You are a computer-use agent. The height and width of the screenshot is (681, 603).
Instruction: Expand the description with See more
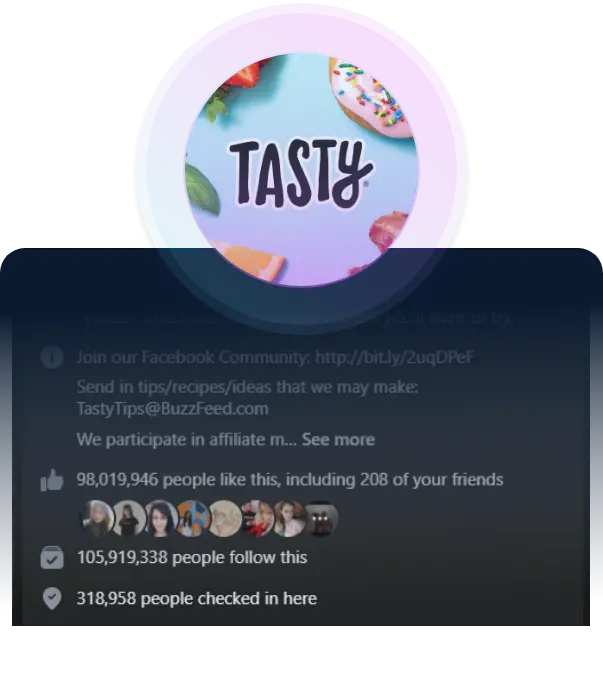pos(338,440)
